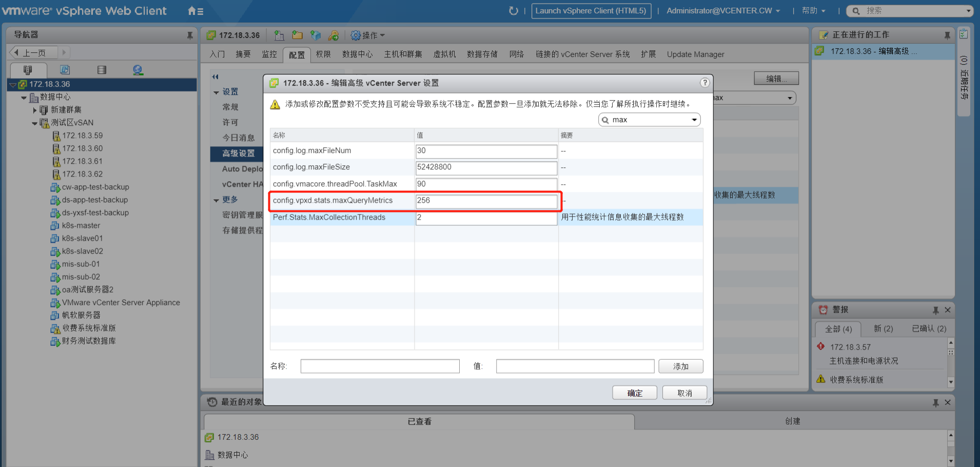Viewport: 980px width, 467px height.
Task: Focus the new parameter 名称 input field
Action: point(380,366)
